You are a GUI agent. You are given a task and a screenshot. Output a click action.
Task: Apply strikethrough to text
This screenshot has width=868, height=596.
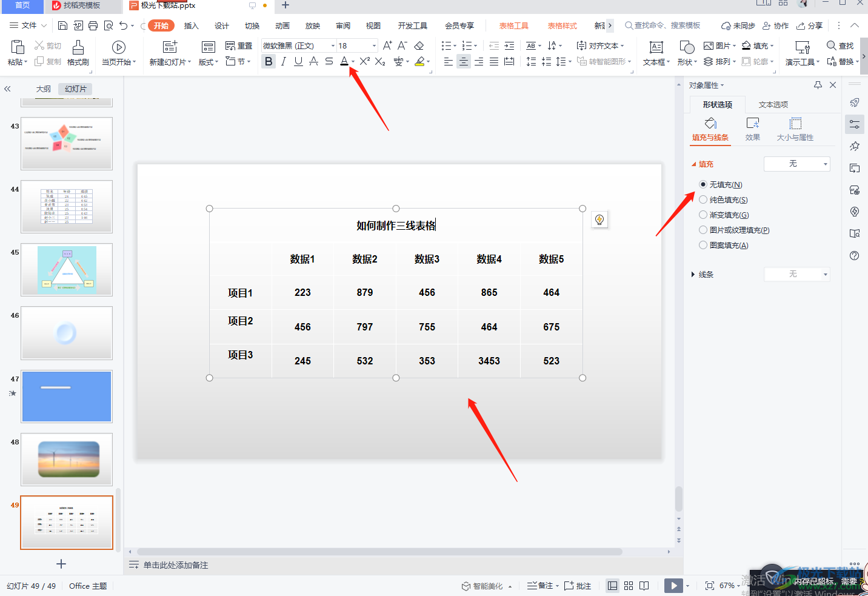click(329, 62)
